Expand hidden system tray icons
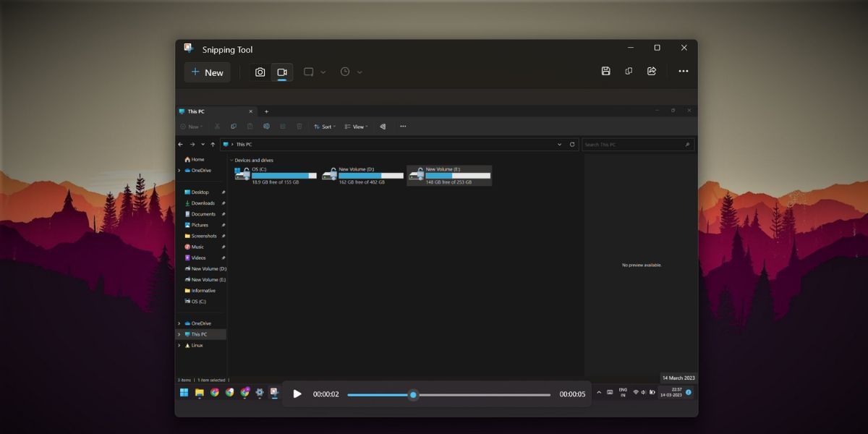This screenshot has height=434, width=868. (600, 393)
